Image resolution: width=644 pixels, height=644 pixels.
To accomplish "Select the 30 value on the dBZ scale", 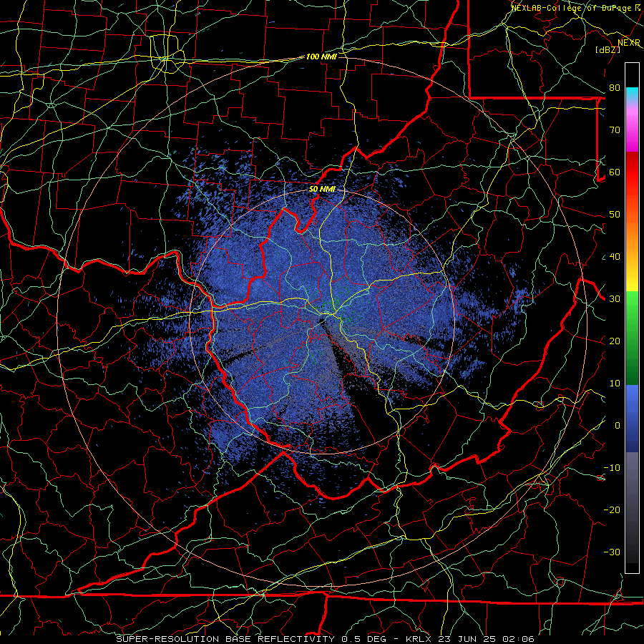I will coord(615,299).
